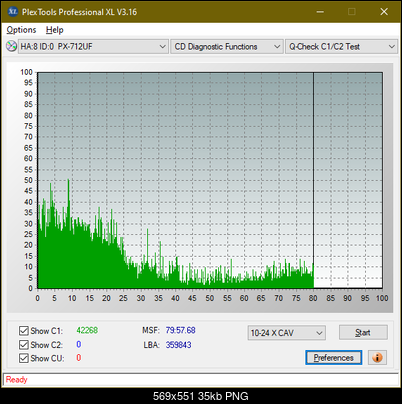
Task: Toggle the Show C2 checkbox
Action: (24, 345)
